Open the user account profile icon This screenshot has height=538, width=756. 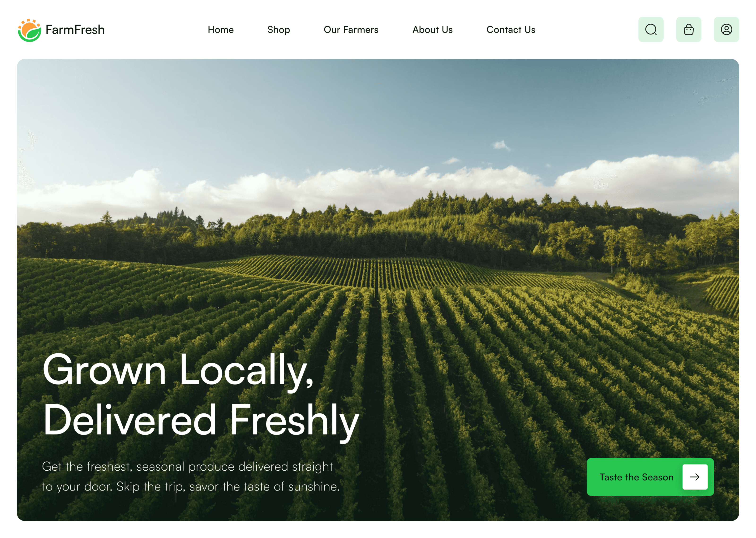point(726,30)
